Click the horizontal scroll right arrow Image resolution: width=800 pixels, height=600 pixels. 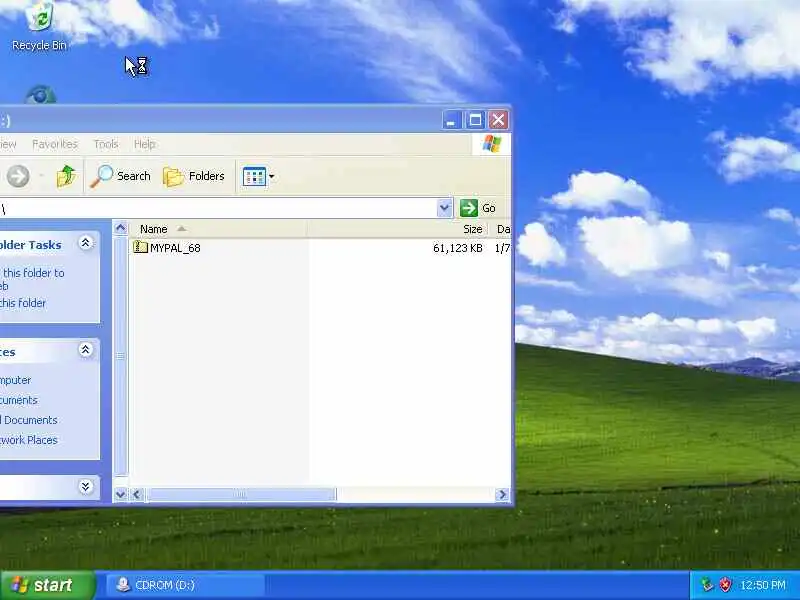(x=502, y=494)
